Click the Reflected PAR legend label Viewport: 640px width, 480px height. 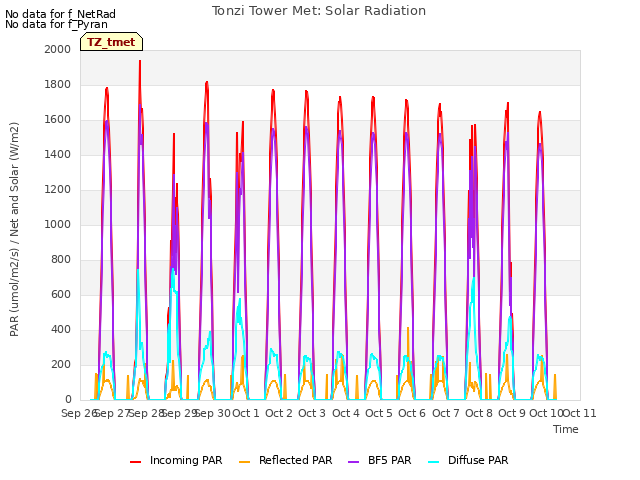(296, 460)
